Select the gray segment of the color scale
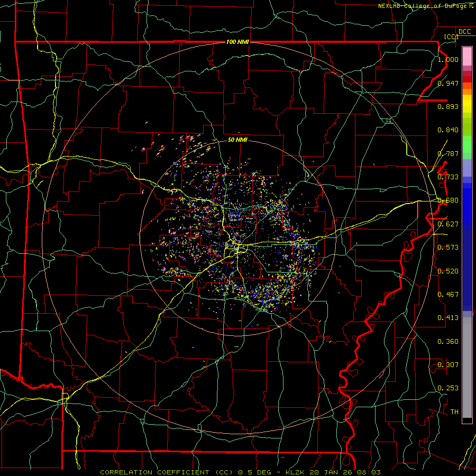Viewport: 476px width, 476px height. (467, 368)
